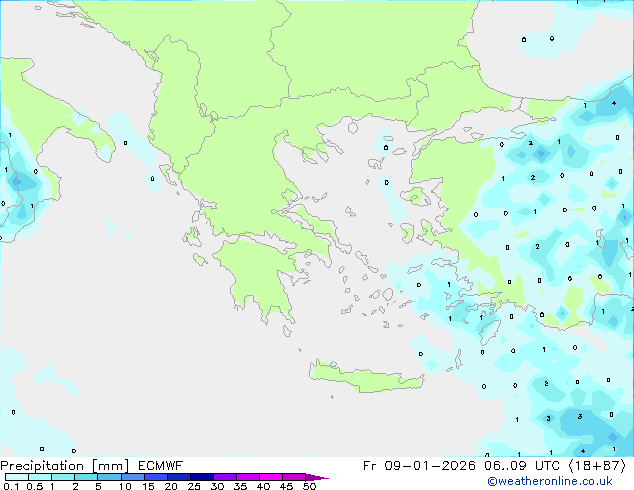Click the '50' legend value label
Screen dimensions: 634x490
coord(309,486)
